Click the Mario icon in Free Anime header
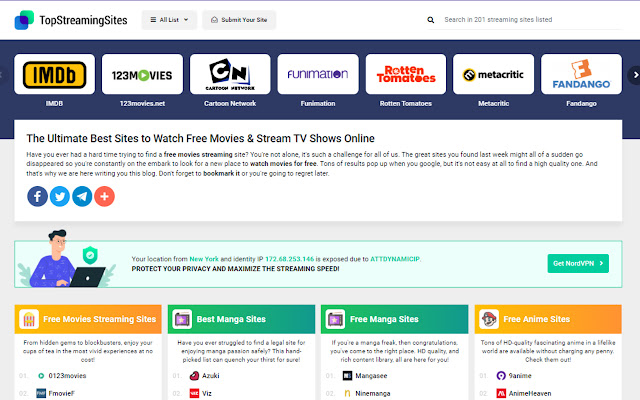640x400 pixels. [489, 319]
